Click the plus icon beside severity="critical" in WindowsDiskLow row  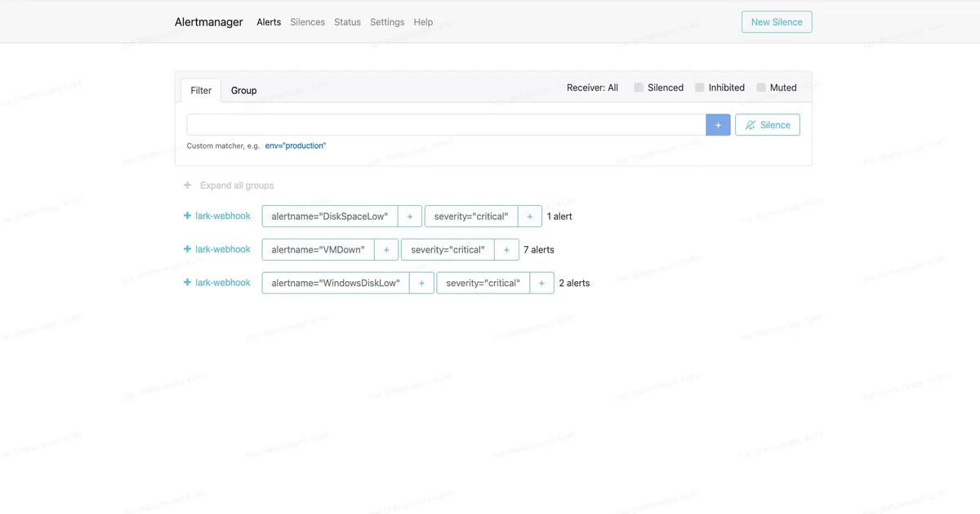541,282
